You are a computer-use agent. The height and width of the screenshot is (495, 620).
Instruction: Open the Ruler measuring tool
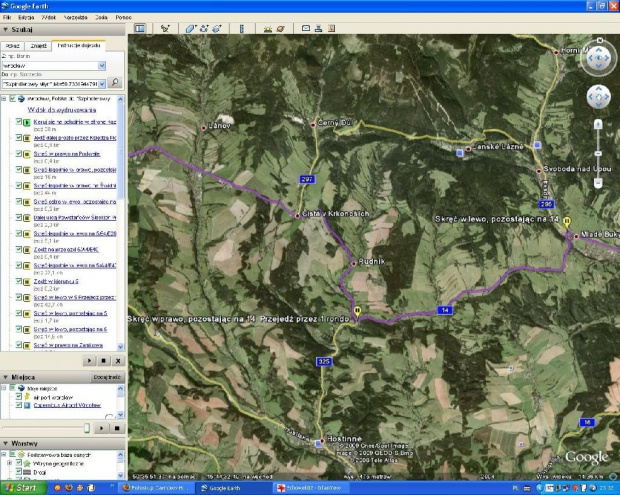[242, 28]
